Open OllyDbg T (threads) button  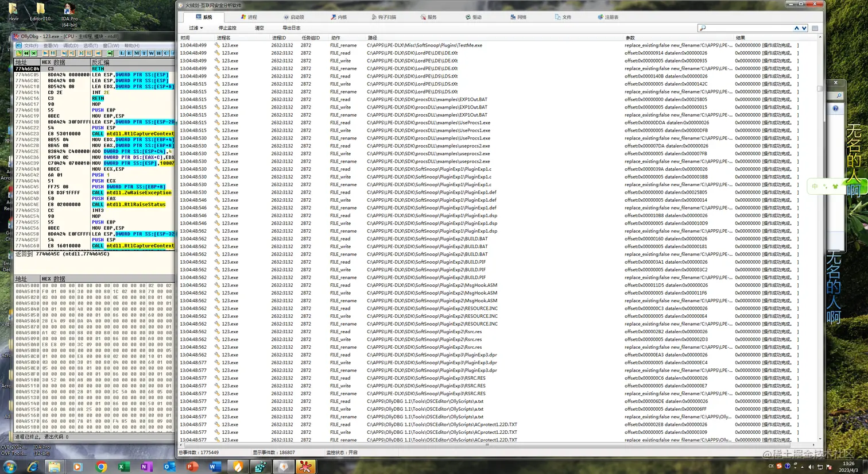[144, 53]
